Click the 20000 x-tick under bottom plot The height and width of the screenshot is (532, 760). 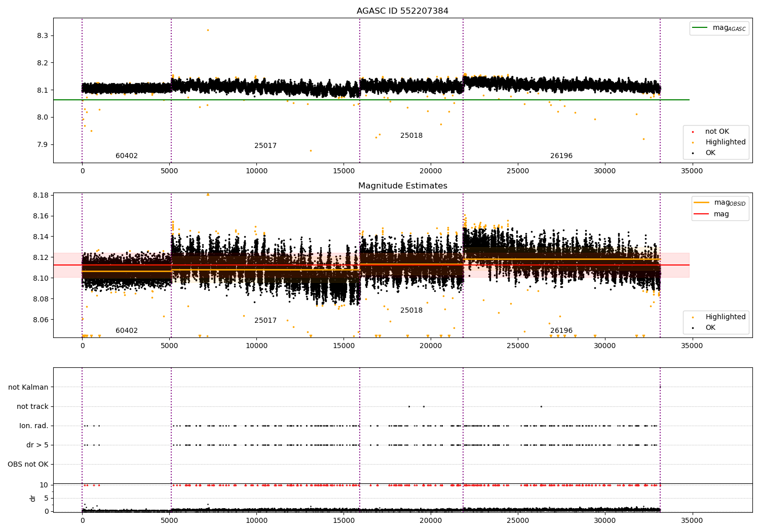(x=431, y=520)
